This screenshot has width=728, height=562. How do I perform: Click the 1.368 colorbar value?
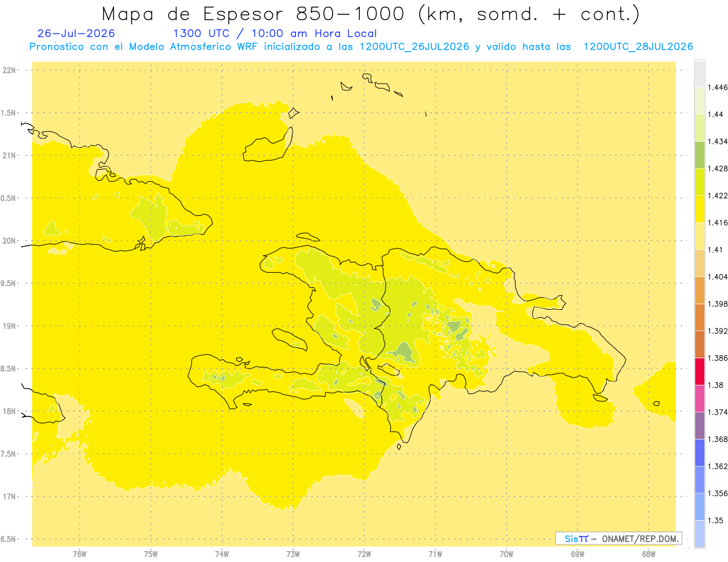pos(718,439)
